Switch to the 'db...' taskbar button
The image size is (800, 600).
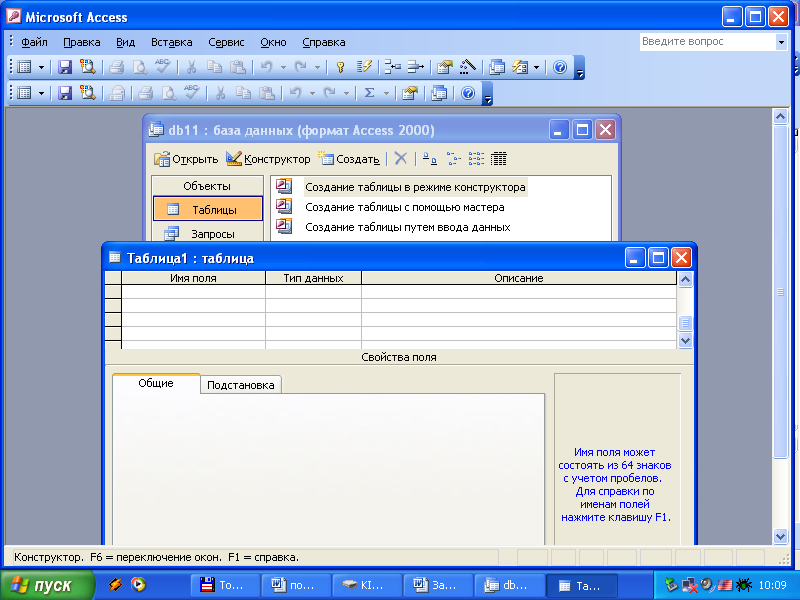coord(509,585)
